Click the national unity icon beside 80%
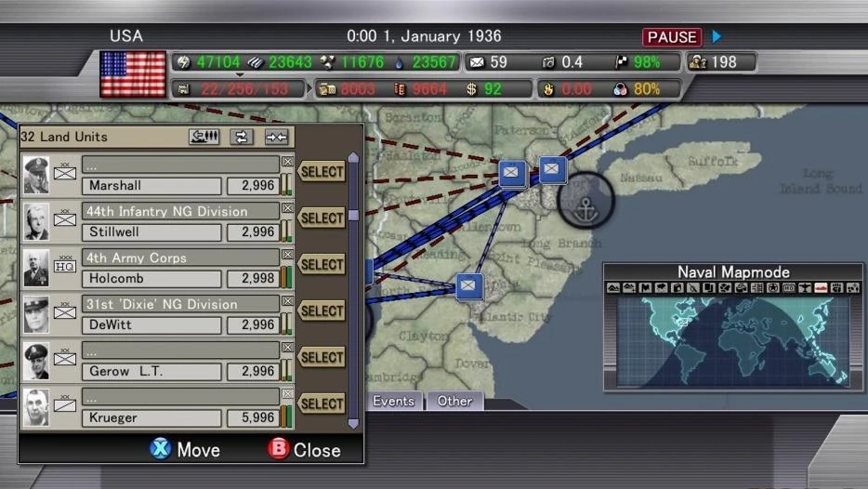This screenshot has height=489, width=868. coord(620,89)
